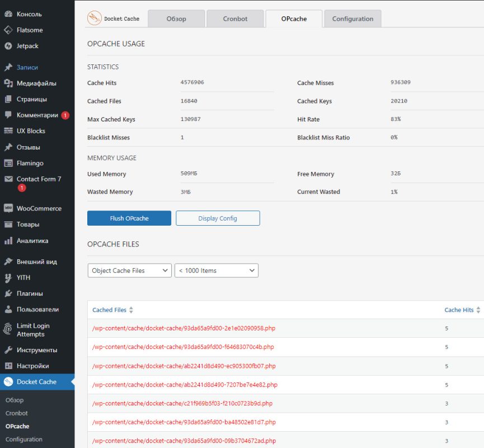This screenshot has width=484, height=448.
Task: Click the Комментарии speech bubble icon
Action: [x=8, y=115]
